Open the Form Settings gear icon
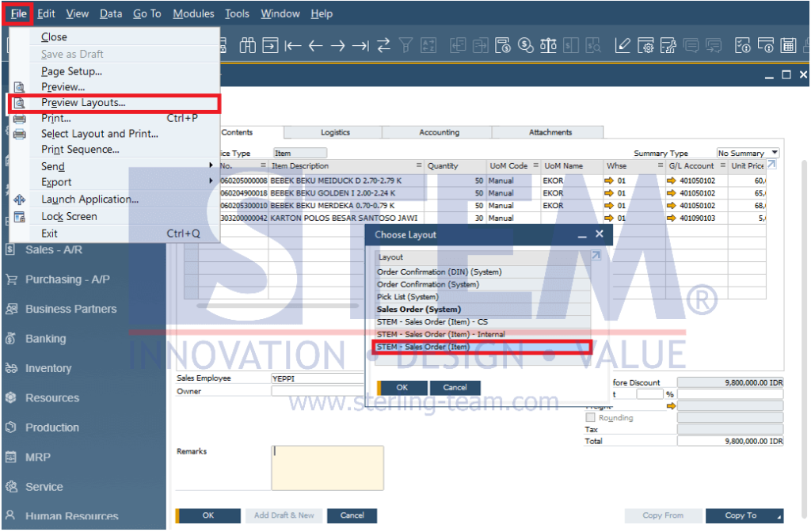Image resolution: width=811 pixels, height=532 pixels. (x=648, y=45)
